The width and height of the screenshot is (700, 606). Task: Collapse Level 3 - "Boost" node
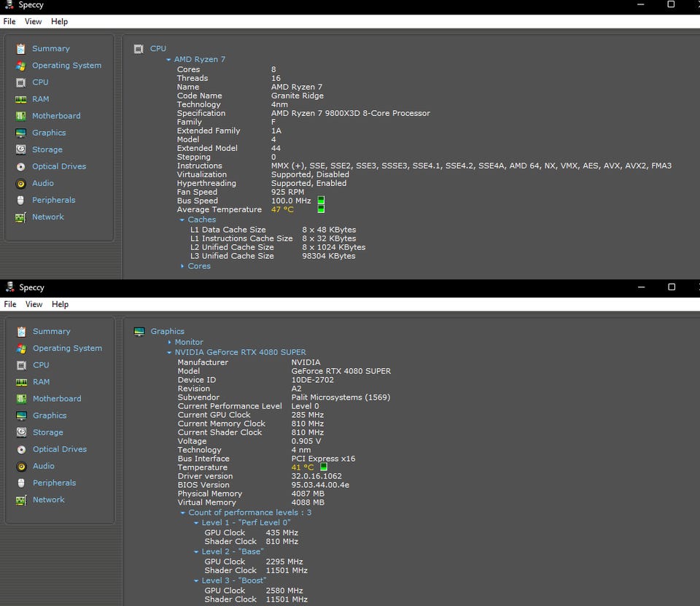196,580
